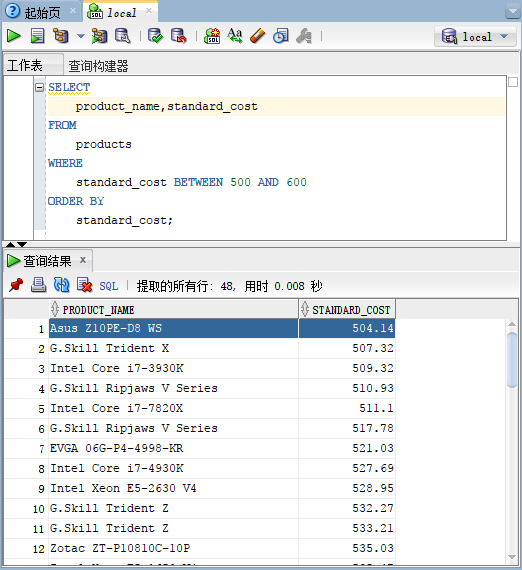Open tab list dropdown at top right
This screenshot has width=522, height=570.
point(513,12)
